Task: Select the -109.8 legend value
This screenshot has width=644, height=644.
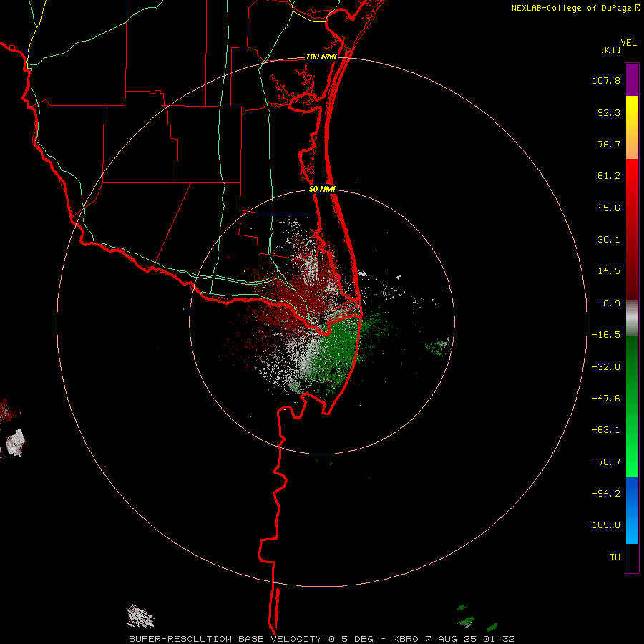Action: pyautogui.click(x=603, y=525)
